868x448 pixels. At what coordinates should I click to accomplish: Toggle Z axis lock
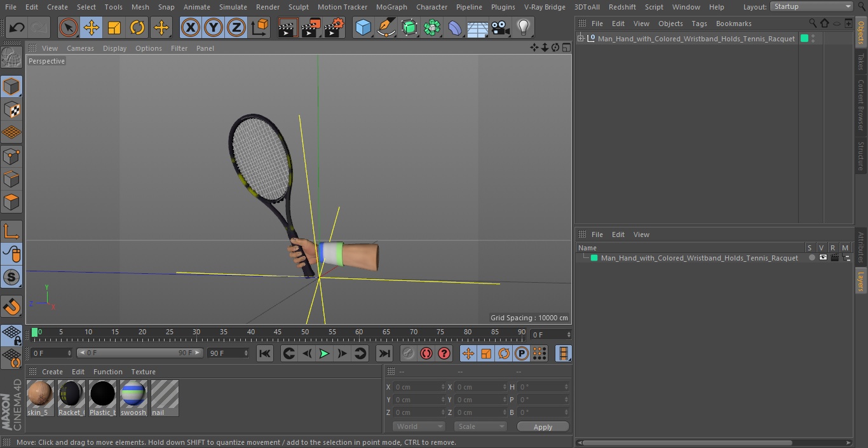coord(236,27)
